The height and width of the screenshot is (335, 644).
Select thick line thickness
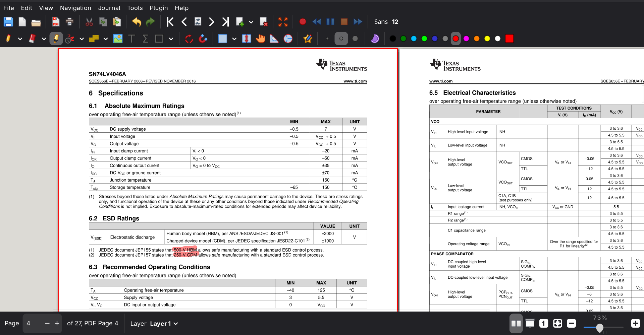point(355,39)
